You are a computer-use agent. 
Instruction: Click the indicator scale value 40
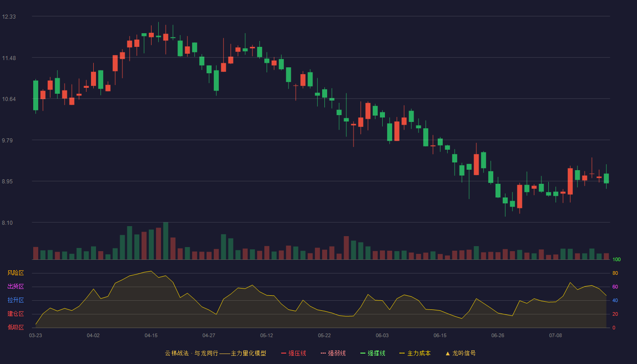[615, 301]
